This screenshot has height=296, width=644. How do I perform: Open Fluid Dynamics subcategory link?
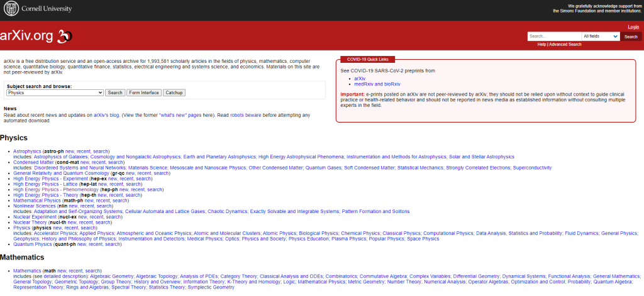point(582,233)
